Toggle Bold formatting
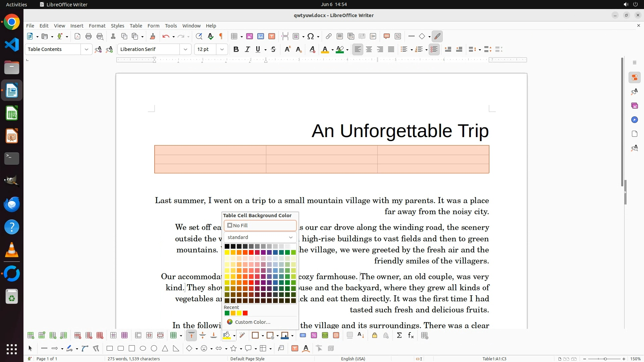 (236, 49)
